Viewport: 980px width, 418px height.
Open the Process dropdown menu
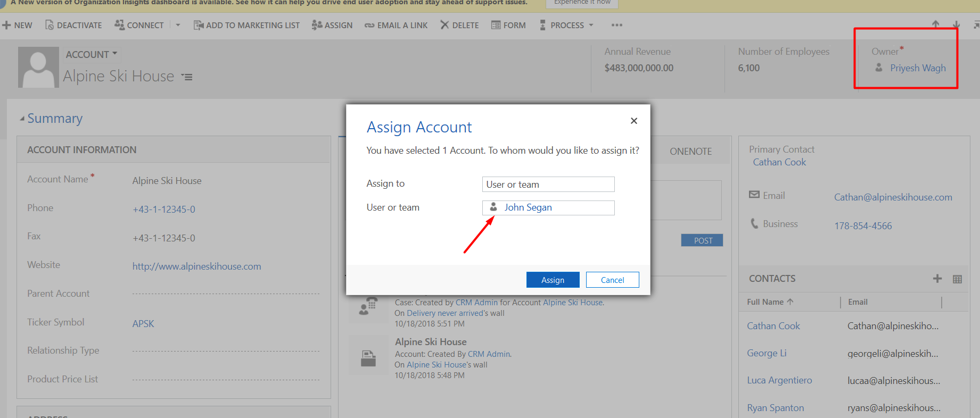[x=567, y=25]
